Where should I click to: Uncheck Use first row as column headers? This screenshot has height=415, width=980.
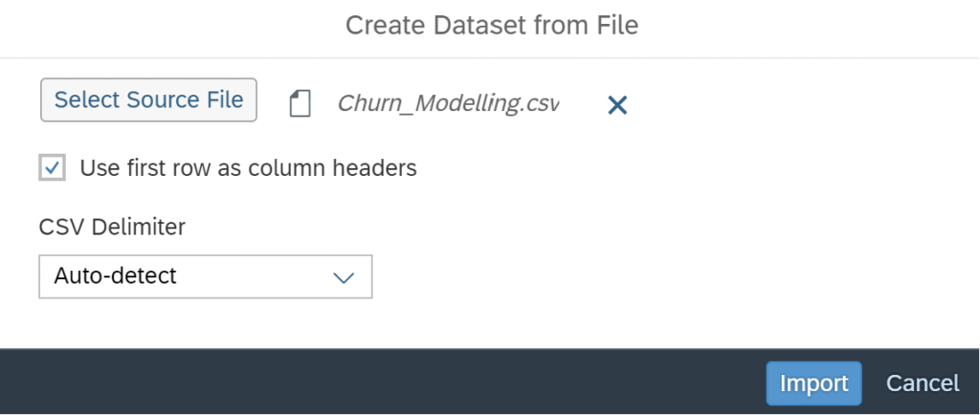click(x=53, y=168)
